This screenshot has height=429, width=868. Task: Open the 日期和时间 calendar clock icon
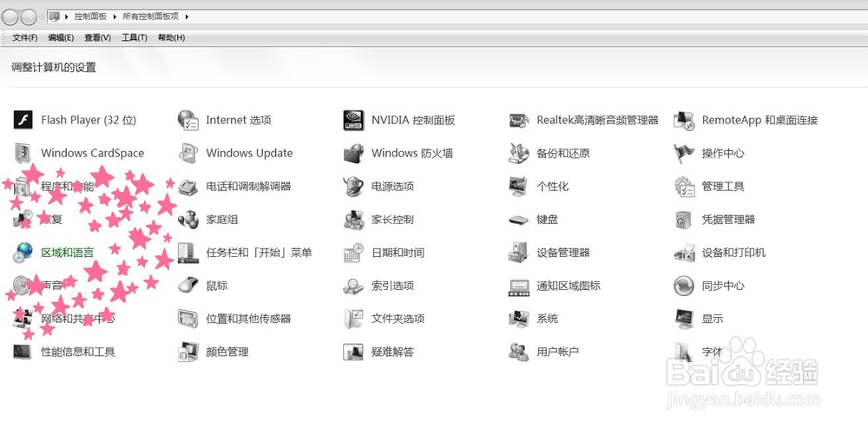[x=354, y=253]
